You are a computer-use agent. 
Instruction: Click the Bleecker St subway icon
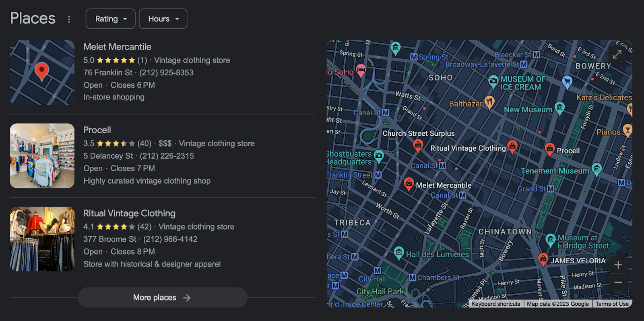[536, 55]
